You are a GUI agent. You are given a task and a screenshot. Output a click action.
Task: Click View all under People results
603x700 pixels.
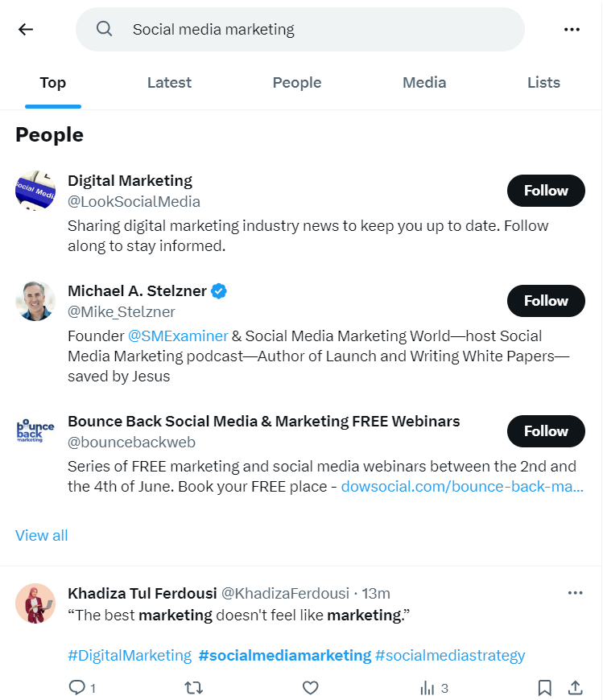click(x=41, y=535)
